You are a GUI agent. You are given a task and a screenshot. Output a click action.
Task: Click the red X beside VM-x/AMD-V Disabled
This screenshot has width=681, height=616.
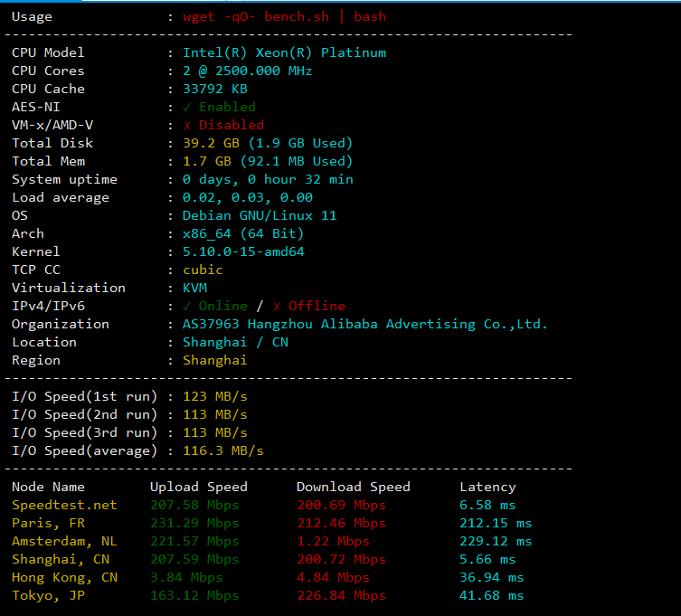[x=187, y=125]
